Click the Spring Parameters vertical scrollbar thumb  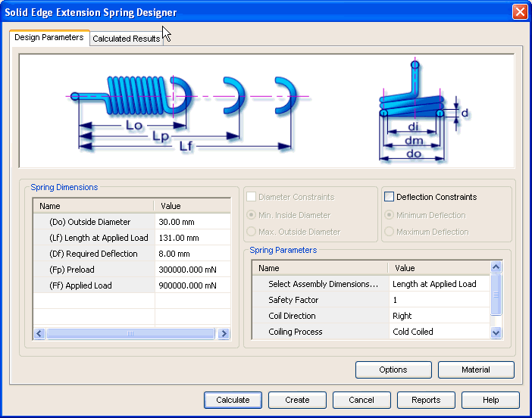click(496, 295)
